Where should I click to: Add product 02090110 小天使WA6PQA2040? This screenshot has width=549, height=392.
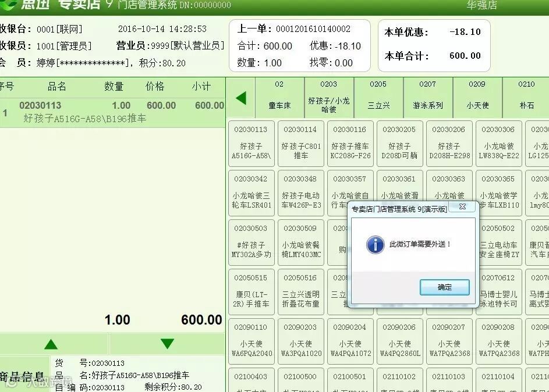[x=251, y=341]
